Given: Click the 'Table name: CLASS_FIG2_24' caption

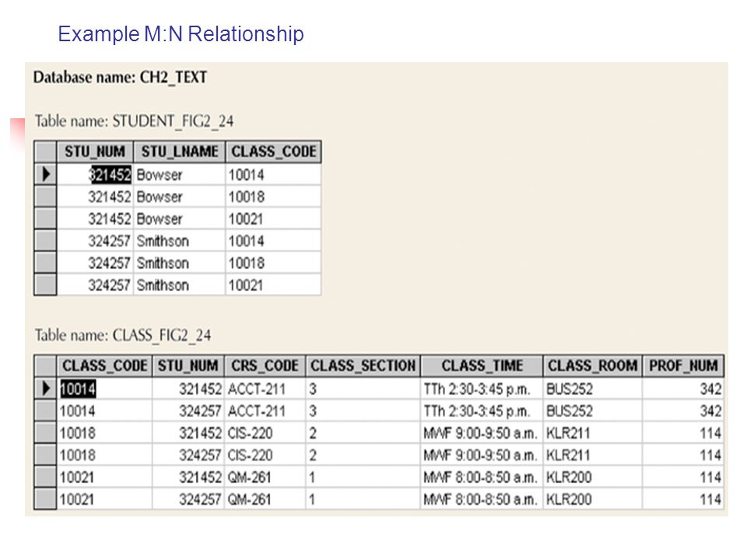Looking at the screenshot, I should [122, 335].
